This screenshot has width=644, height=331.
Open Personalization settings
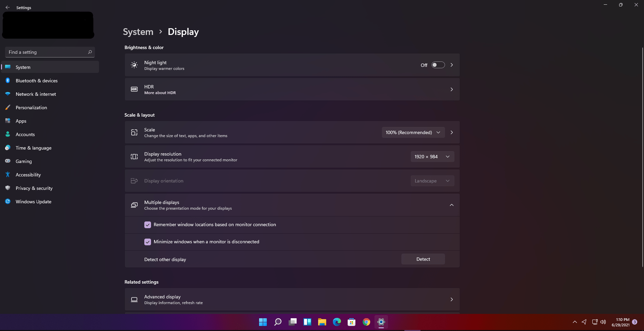click(x=31, y=108)
